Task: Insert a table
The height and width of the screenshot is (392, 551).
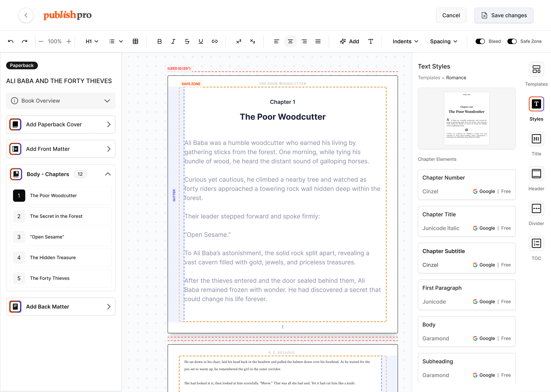Action: 135,41
